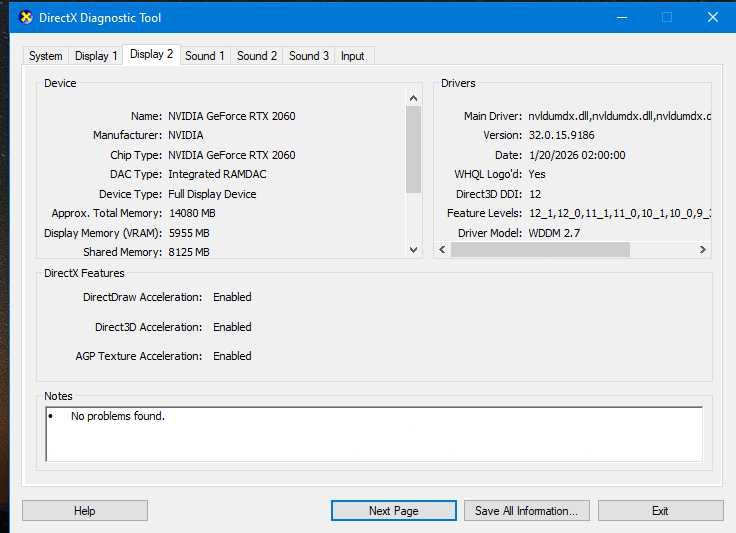This screenshot has height=533, width=736.
Task: Click the 5955 MB VRAM value
Action: (x=189, y=233)
